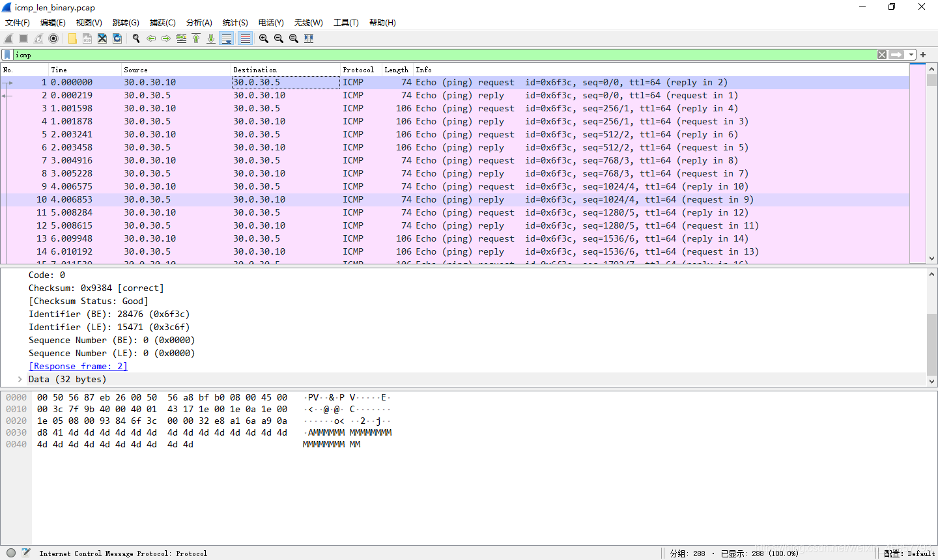Image resolution: width=938 pixels, height=560 pixels.
Task: Click the find packet magnifier icon
Action: pos(136,38)
